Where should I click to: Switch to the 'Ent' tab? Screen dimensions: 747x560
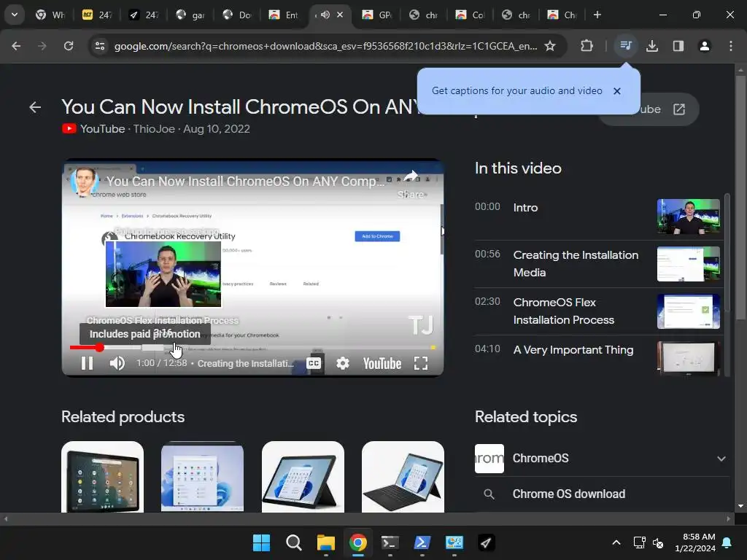point(284,15)
